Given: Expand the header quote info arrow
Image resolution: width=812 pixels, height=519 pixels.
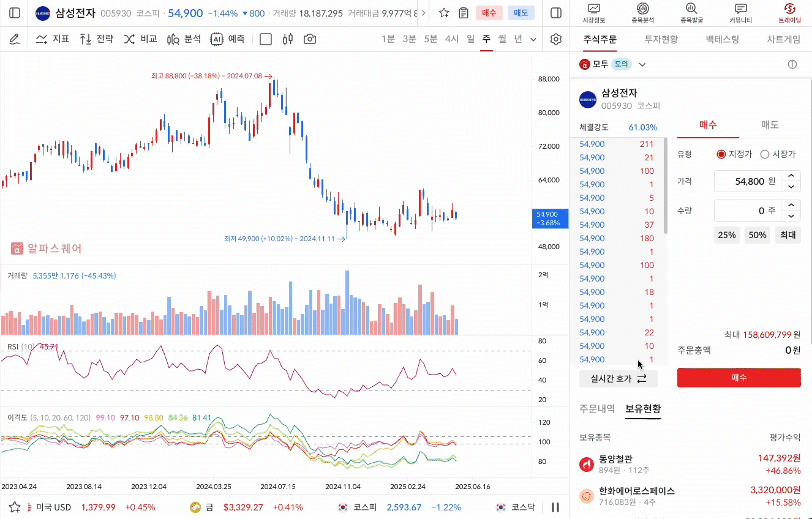Looking at the screenshot, I should [424, 13].
